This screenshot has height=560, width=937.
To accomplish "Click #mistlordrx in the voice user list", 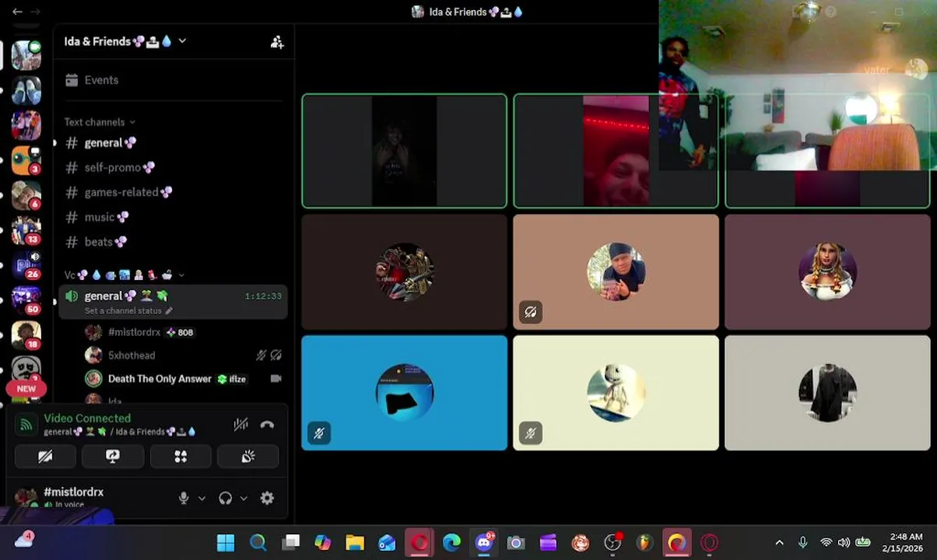I will (134, 332).
